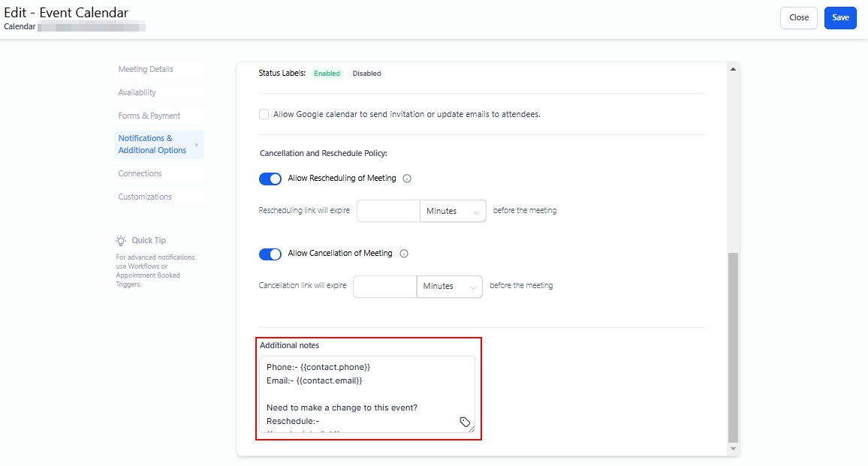This screenshot has height=466, width=868.
Task: Click info icon beside Allow Rescheduling of Meeting
Action: [407, 179]
